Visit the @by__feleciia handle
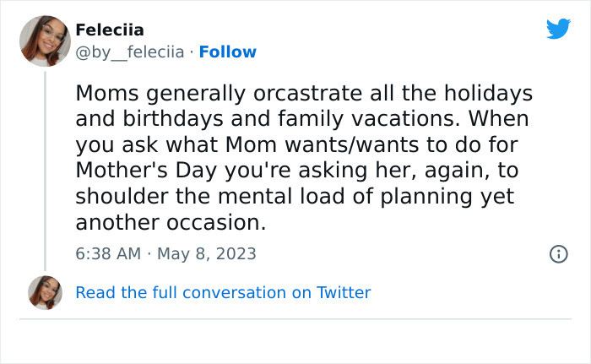591x364 pixels. tap(130, 52)
